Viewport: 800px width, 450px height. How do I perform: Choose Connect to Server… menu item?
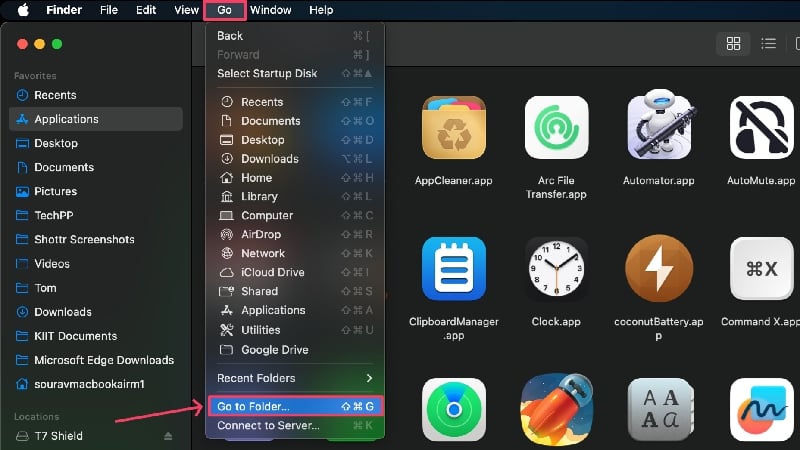(295, 426)
